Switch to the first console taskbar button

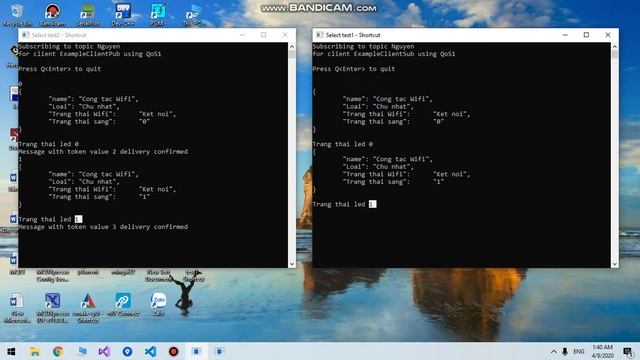[196, 351]
